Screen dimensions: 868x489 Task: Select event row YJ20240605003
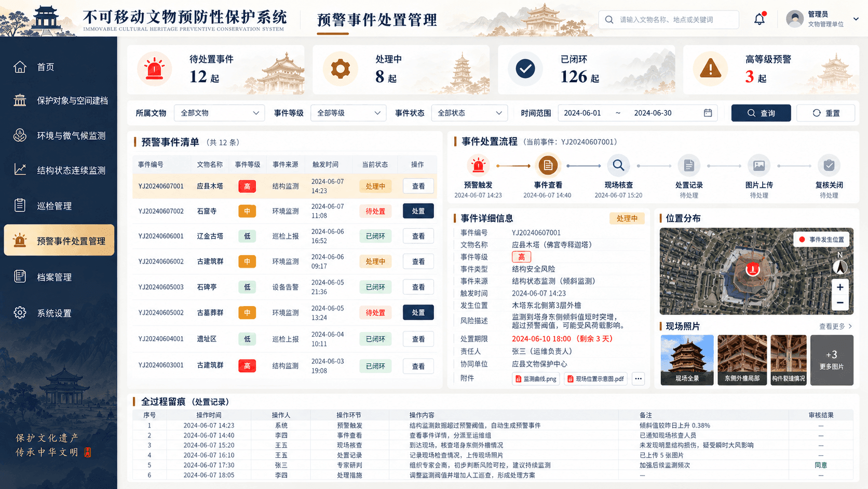[284, 287]
